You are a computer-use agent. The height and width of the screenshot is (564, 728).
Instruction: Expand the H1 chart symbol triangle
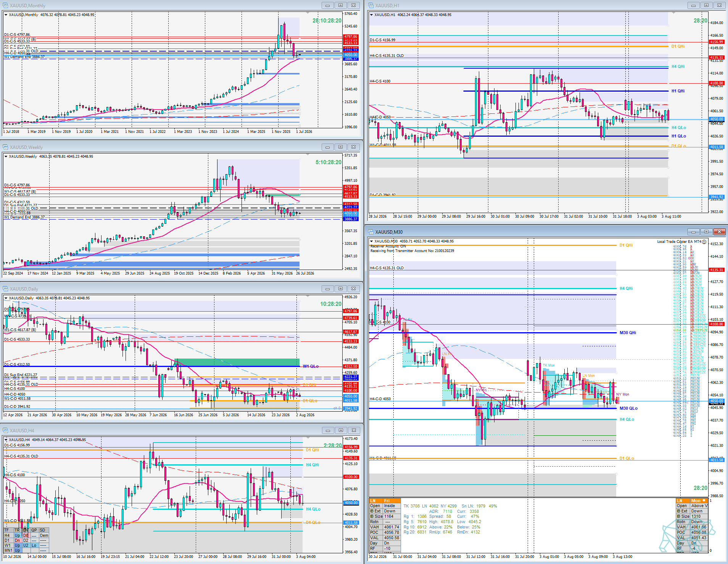371,15
